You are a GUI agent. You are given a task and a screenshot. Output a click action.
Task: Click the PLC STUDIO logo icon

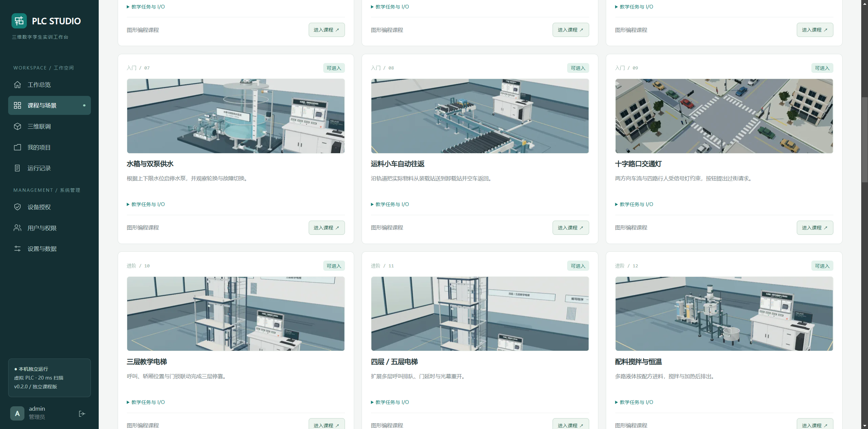[x=19, y=21]
